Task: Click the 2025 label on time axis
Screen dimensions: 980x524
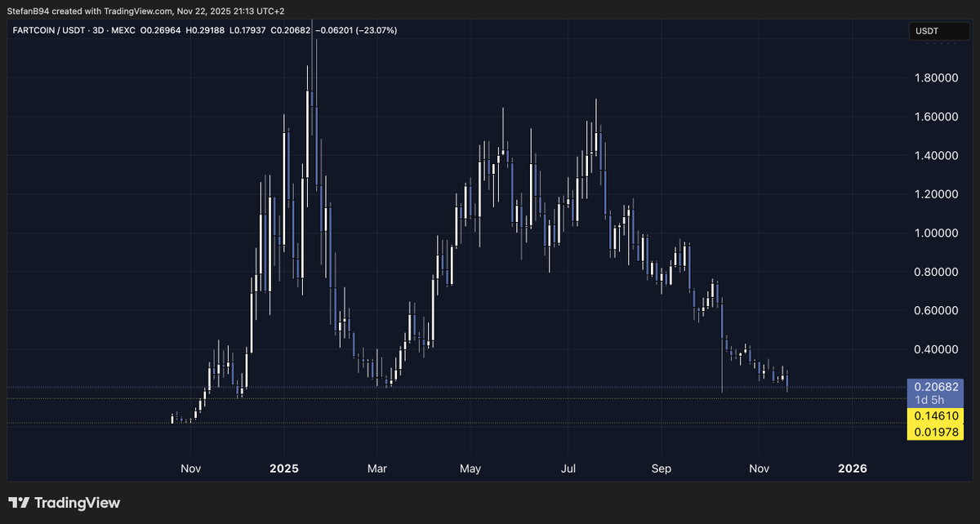Action: tap(284, 469)
